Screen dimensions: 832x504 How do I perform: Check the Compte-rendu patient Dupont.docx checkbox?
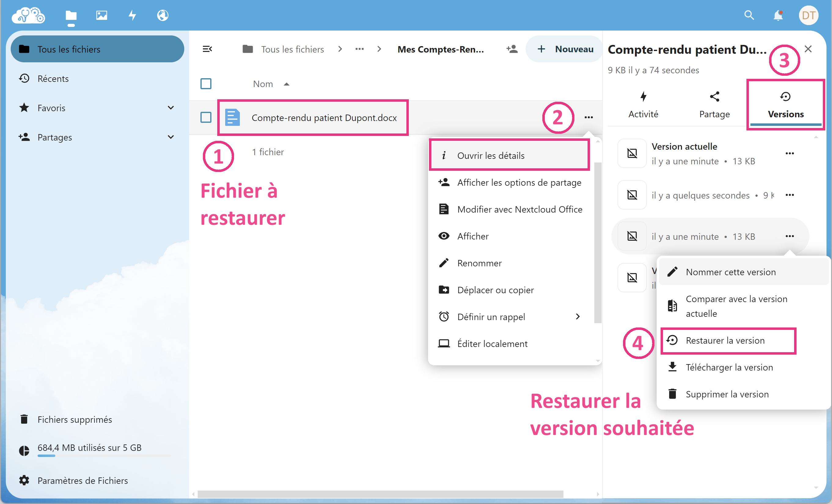pos(206,118)
